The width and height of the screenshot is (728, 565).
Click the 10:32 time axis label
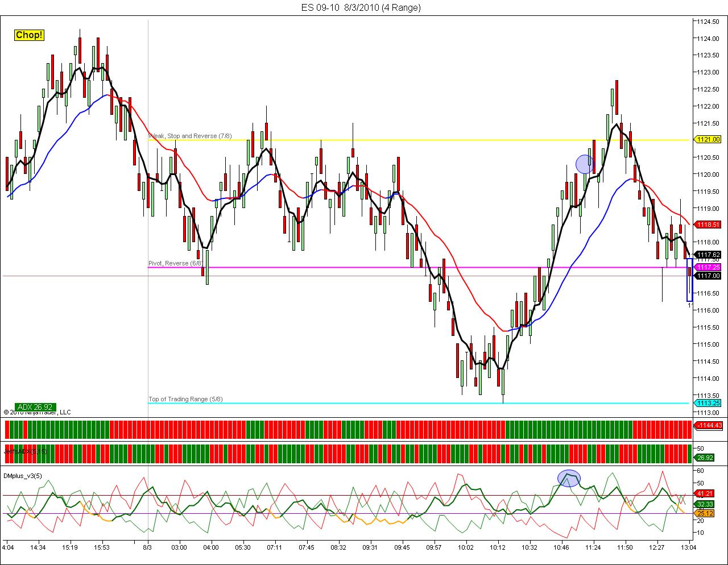(x=530, y=547)
